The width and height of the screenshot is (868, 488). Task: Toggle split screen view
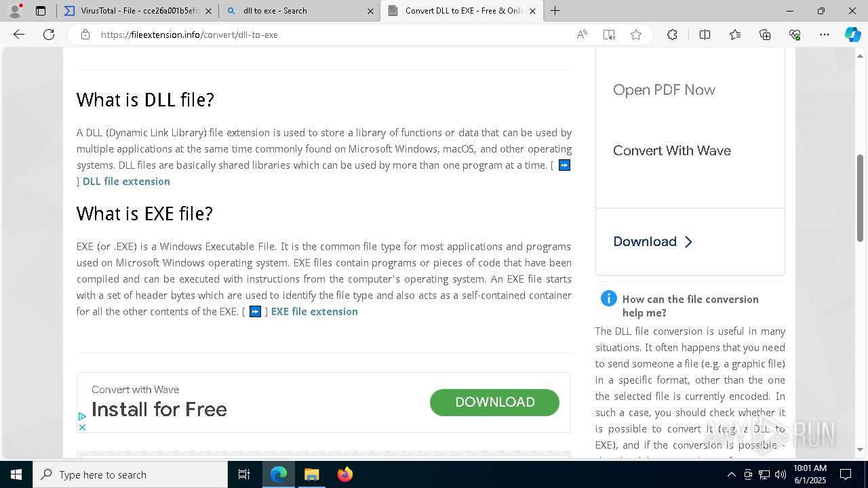pos(705,35)
